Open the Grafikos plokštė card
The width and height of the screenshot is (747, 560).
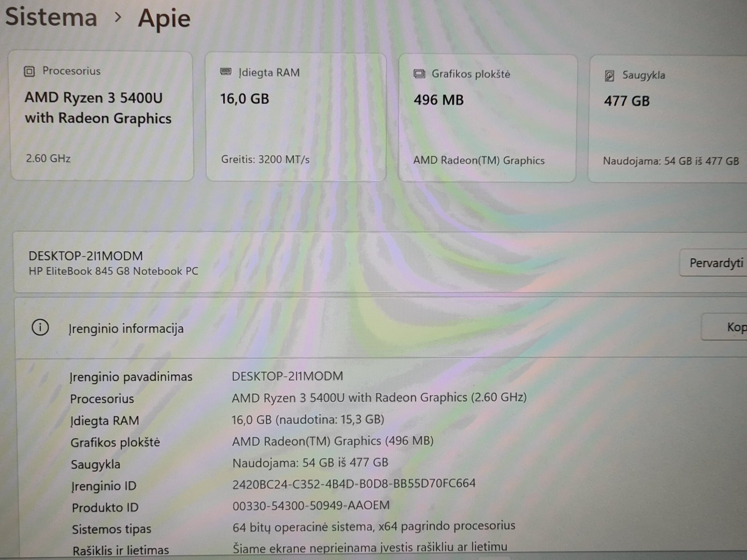[488, 118]
